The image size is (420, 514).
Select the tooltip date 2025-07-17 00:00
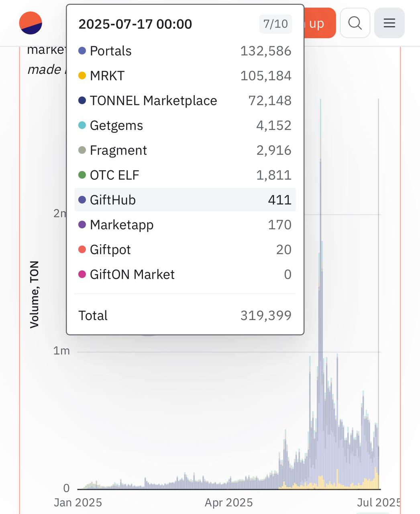(x=135, y=24)
